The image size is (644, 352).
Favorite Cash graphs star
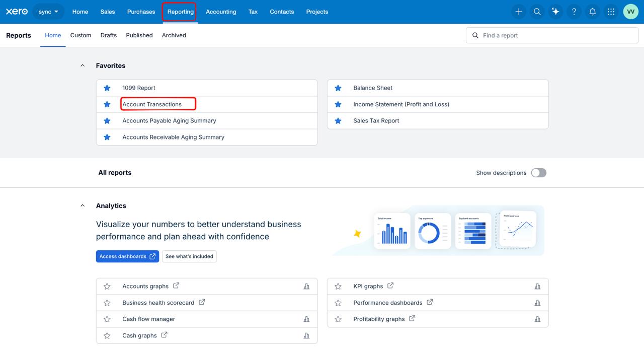pyautogui.click(x=107, y=335)
